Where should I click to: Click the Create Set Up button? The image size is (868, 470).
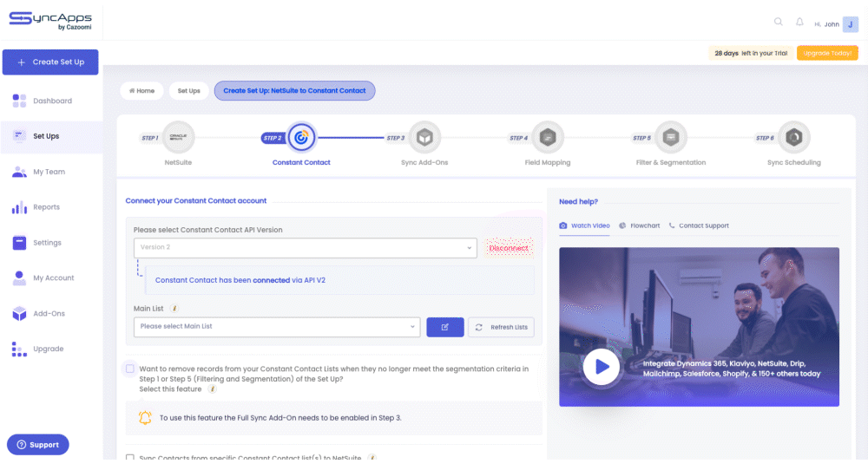50,62
